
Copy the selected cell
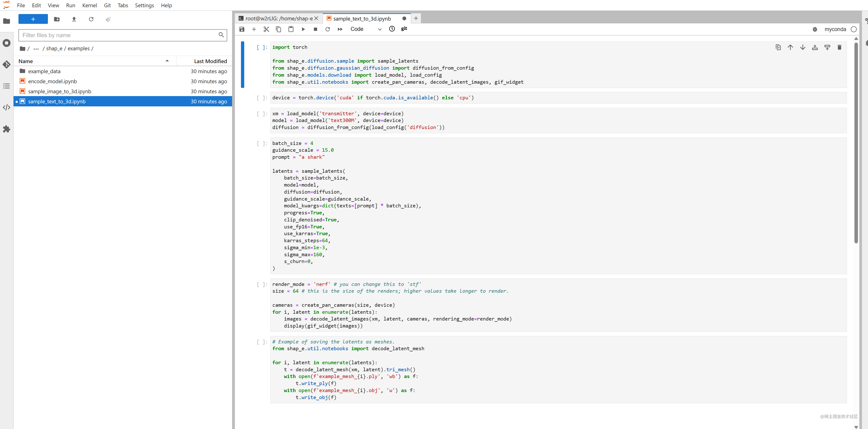tap(278, 29)
